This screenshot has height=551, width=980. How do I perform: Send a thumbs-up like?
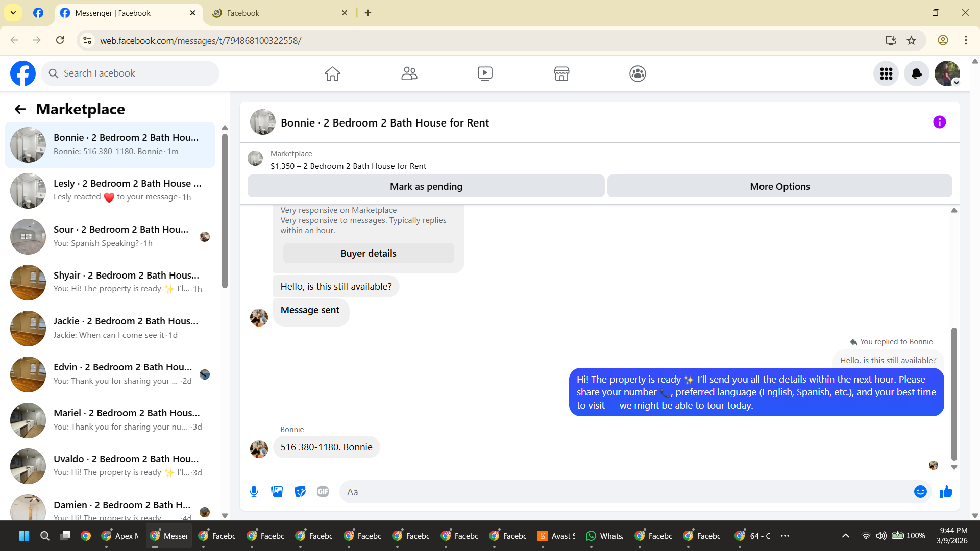[946, 491]
